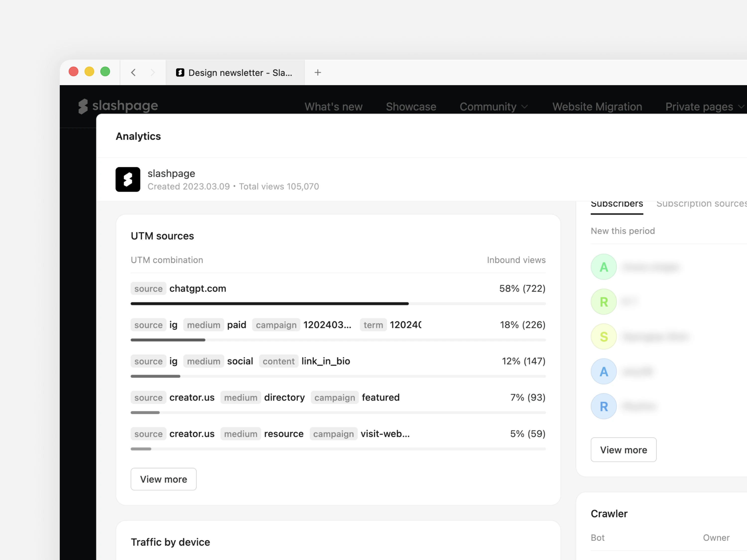Click View more under subscribers list
Screen dimensions: 747x560
(x=623, y=450)
